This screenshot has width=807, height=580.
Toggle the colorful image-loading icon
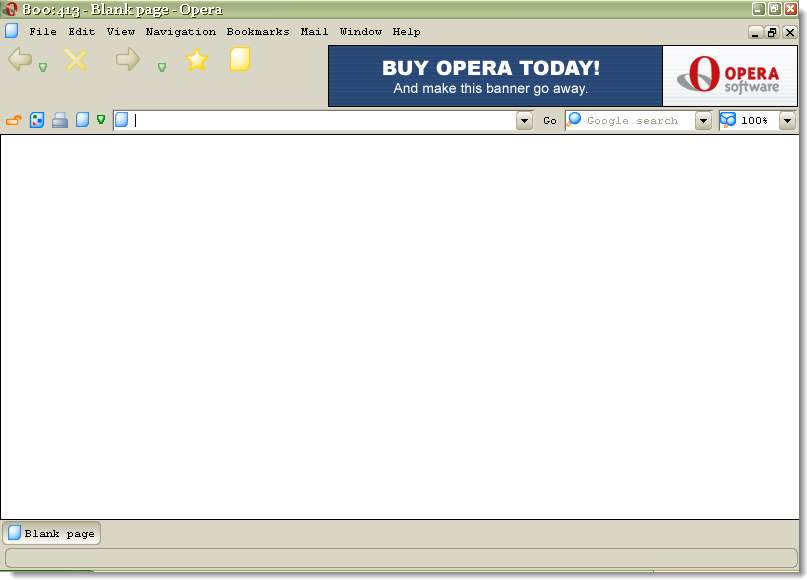[37, 120]
